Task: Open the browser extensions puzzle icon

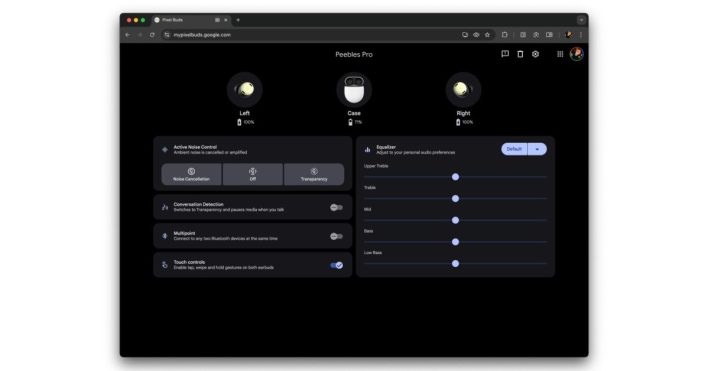Action: [x=505, y=35]
